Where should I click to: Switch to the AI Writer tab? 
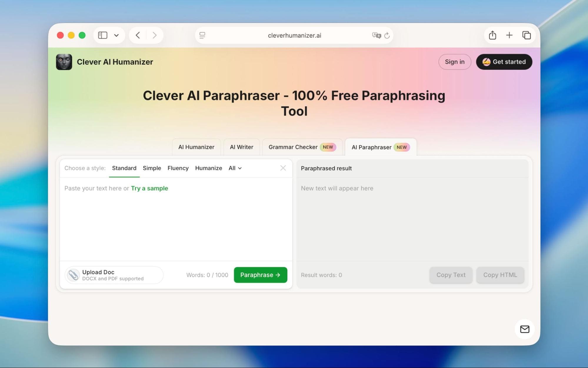241,147
